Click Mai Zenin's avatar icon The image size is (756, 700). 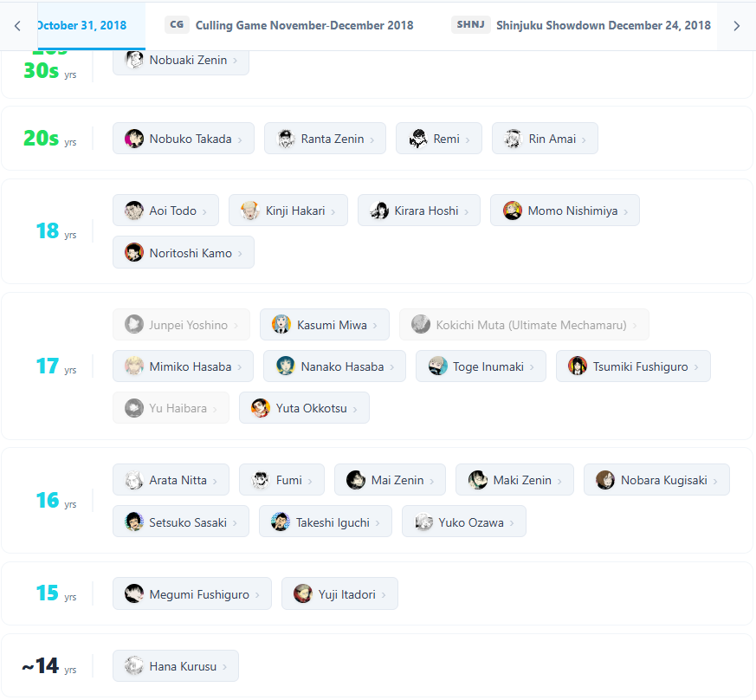pos(356,480)
